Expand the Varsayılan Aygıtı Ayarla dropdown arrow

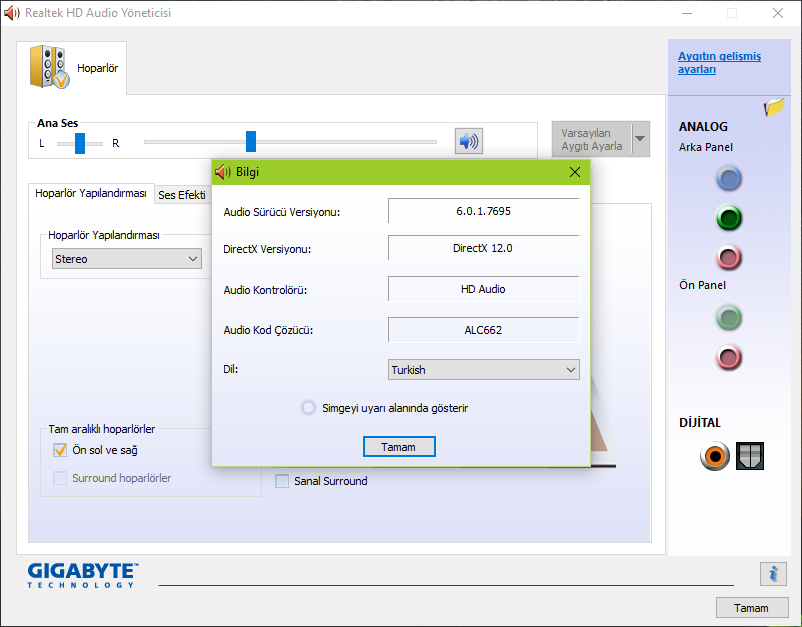[x=640, y=139]
